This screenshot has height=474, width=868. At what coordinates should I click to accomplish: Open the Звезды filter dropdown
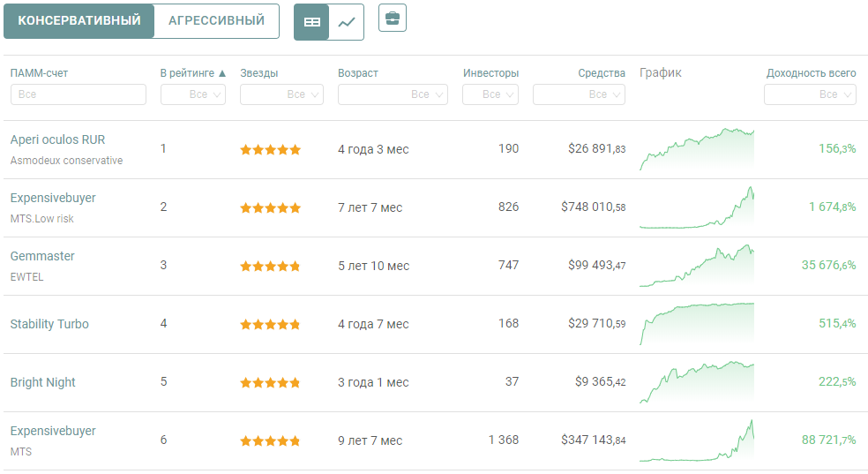(x=281, y=94)
